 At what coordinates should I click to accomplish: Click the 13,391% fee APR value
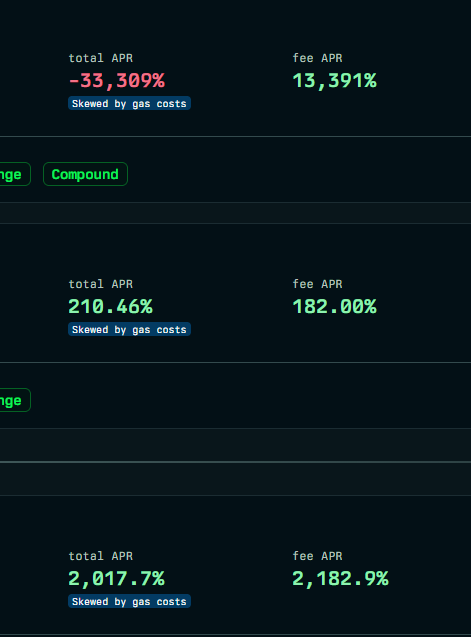[334, 80]
